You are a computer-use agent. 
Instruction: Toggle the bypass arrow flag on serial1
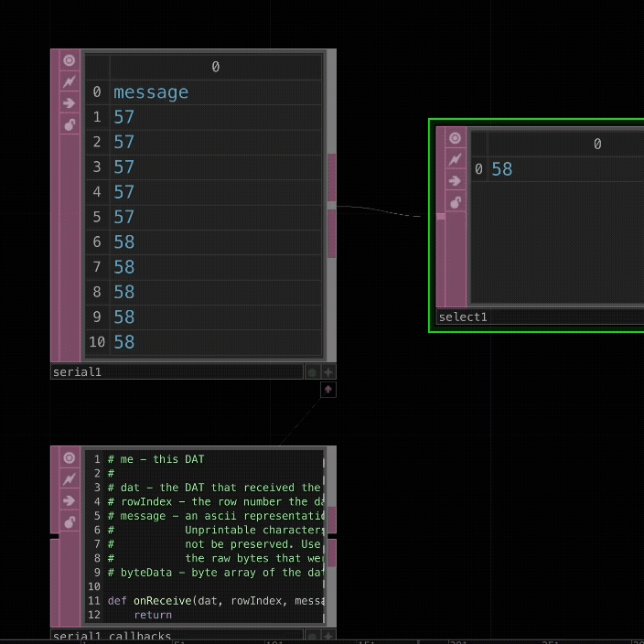tap(69, 103)
